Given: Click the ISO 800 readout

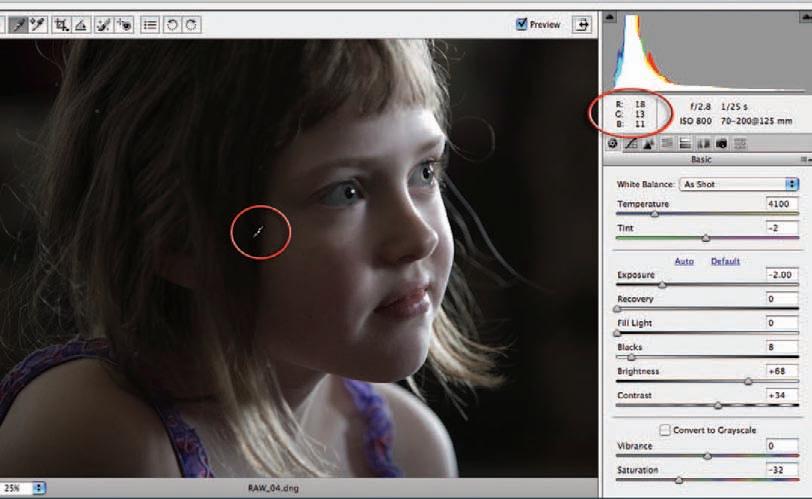Looking at the screenshot, I should pos(695,121).
